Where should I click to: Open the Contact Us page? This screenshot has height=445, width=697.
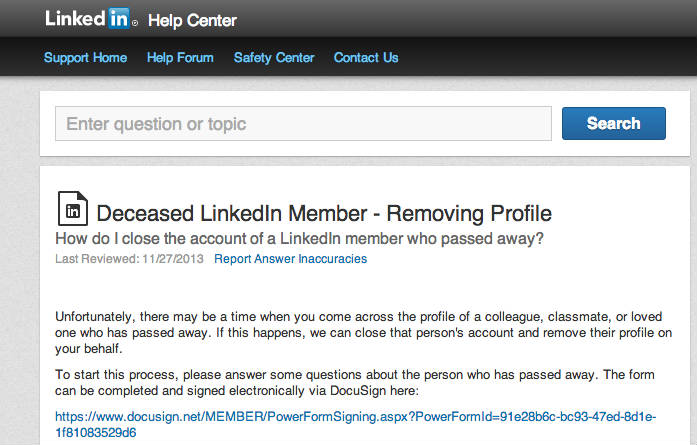coord(366,57)
